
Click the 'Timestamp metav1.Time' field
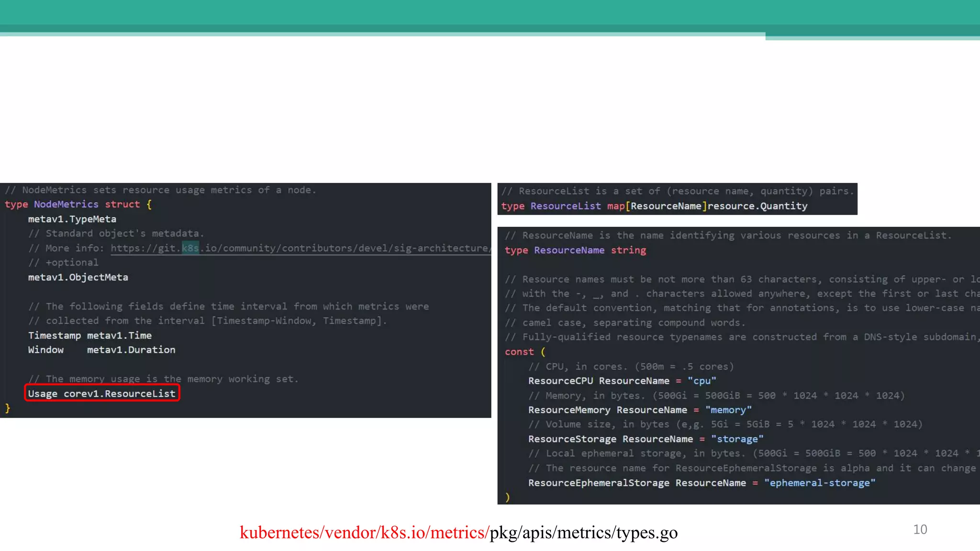[x=90, y=335]
